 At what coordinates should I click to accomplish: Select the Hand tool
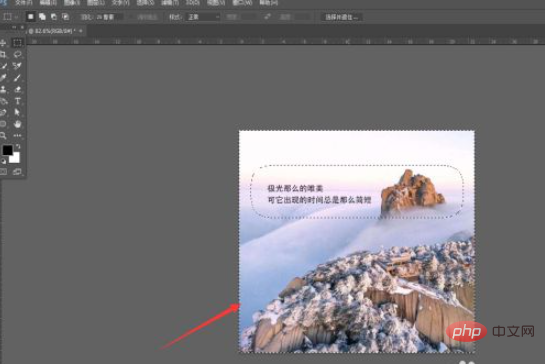17,124
